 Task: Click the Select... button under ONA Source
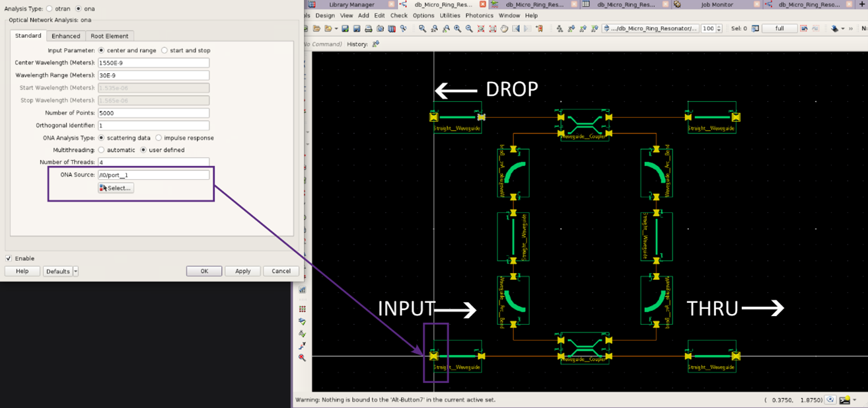116,188
